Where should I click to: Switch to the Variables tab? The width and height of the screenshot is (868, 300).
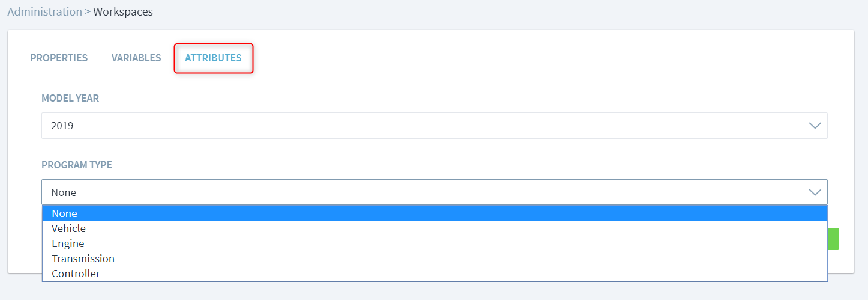136,58
